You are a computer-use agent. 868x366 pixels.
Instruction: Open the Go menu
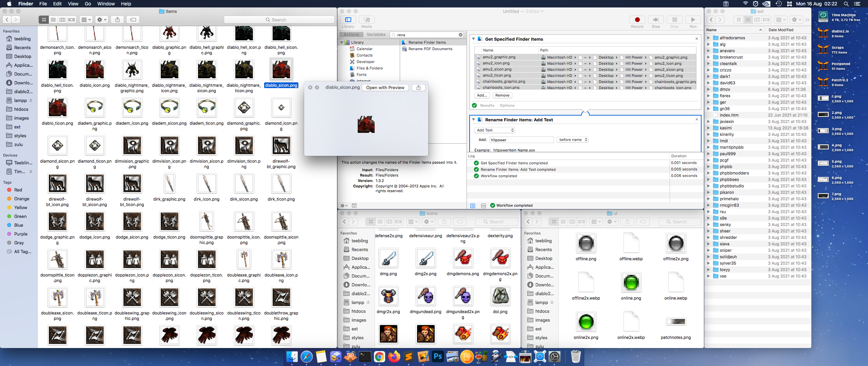point(88,4)
